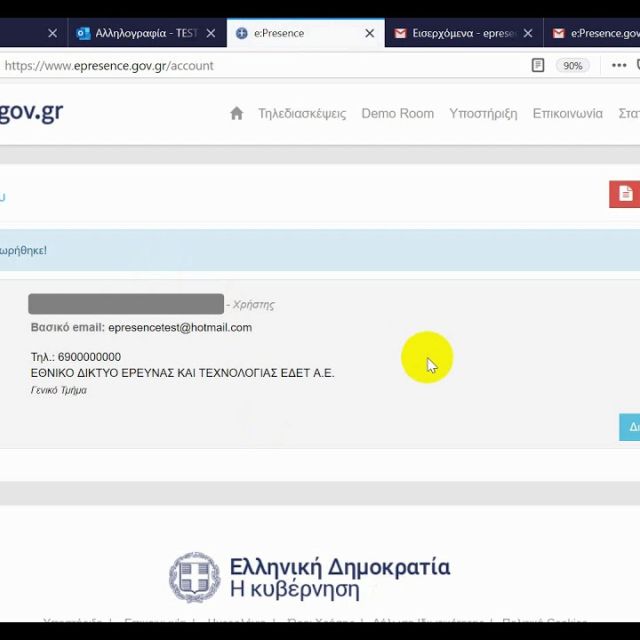The height and width of the screenshot is (640, 640).
Task: Open Επικοινωνία menu item
Action: (567, 113)
